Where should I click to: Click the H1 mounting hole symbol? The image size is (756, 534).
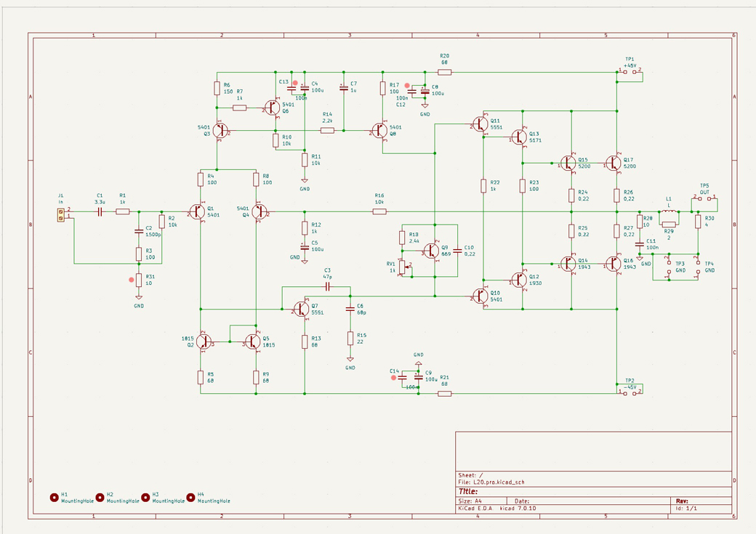(54, 498)
